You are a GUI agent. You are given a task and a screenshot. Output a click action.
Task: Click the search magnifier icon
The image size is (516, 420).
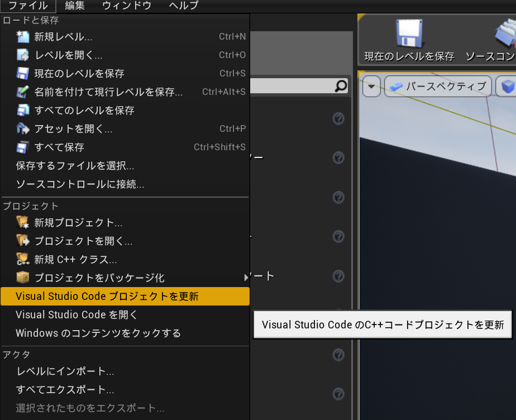click(341, 86)
